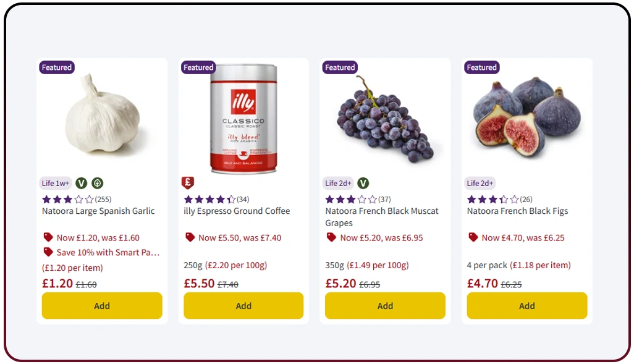Click the V vegetarian icon on Muscat Grapes
634x364 pixels.
(363, 183)
